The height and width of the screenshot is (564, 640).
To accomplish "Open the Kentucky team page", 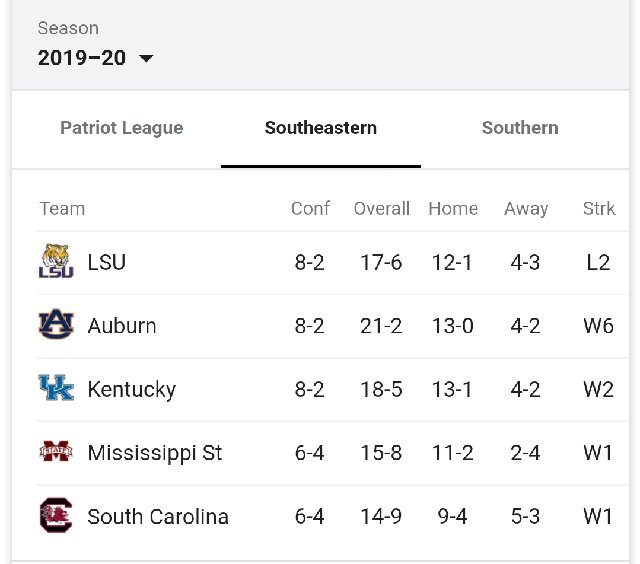I will pyautogui.click(x=132, y=390).
